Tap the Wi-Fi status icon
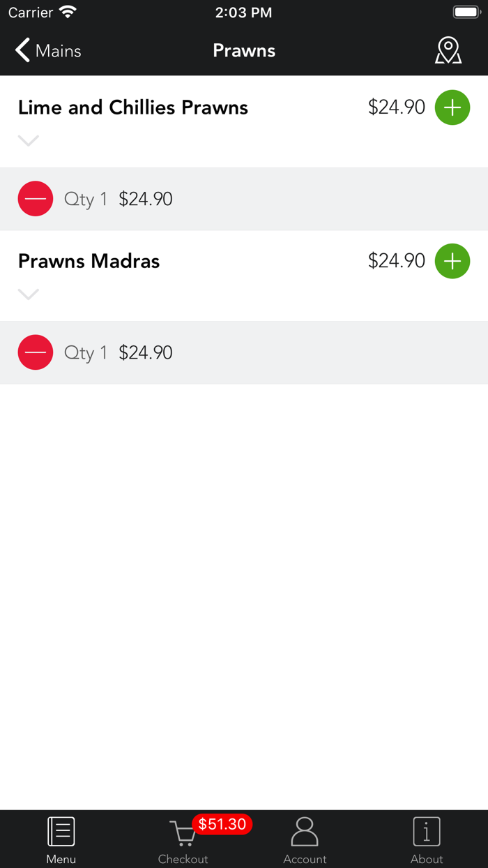Screen dimensions: 488x868 (x=68, y=13)
